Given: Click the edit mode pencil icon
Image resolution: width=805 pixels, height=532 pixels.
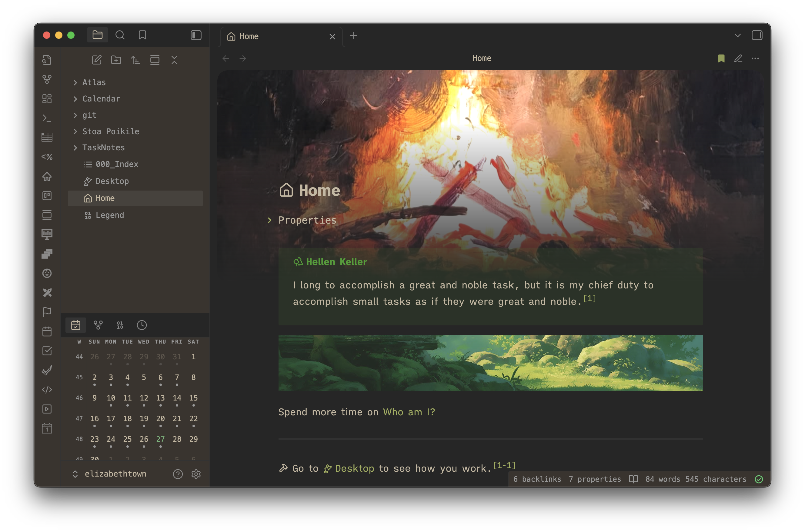Looking at the screenshot, I should [738, 58].
